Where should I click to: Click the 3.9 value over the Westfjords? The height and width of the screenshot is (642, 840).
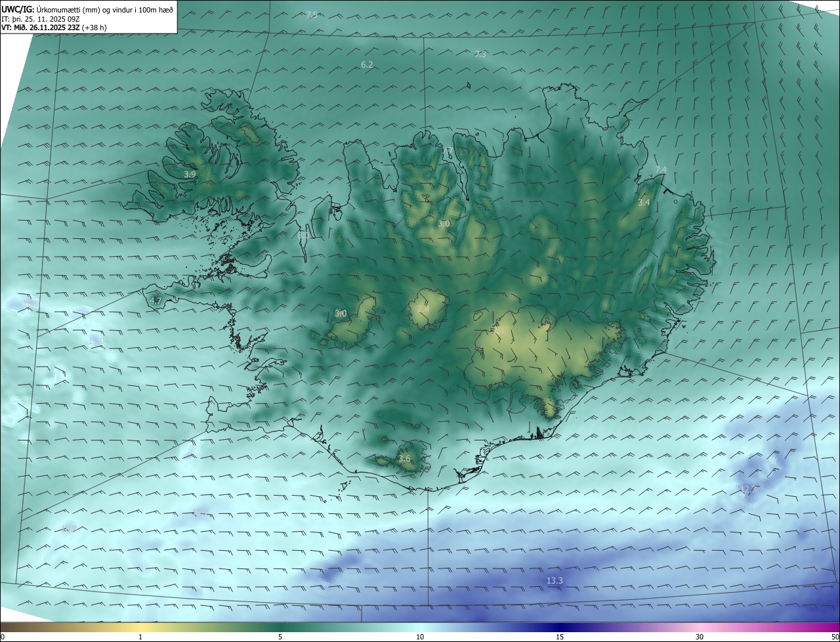pyautogui.click(x=190, y=174)
